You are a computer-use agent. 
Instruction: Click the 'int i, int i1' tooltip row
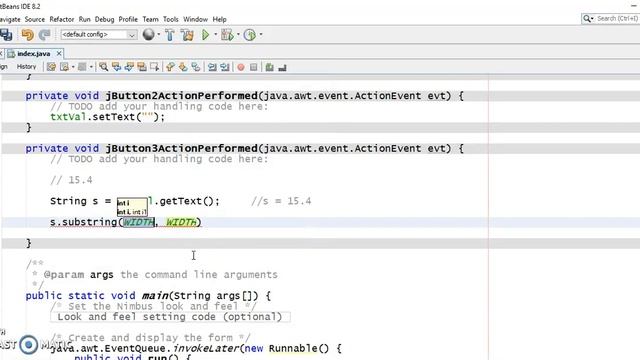coord(132,212)
